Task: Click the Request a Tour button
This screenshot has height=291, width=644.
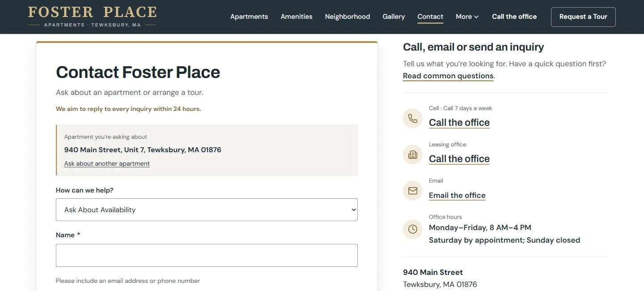Action: 583,17
